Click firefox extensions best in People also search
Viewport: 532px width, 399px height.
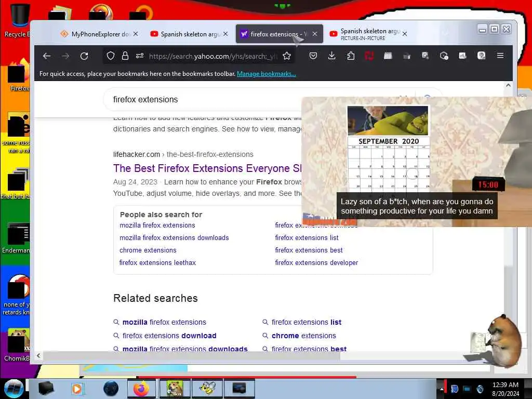[309, 250]
